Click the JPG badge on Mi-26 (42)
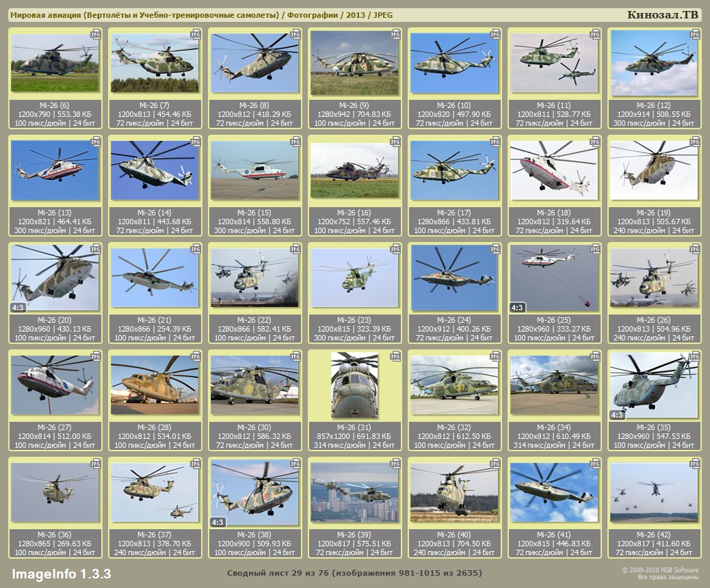Screen dimensions: 710x588 coord(694,464)
